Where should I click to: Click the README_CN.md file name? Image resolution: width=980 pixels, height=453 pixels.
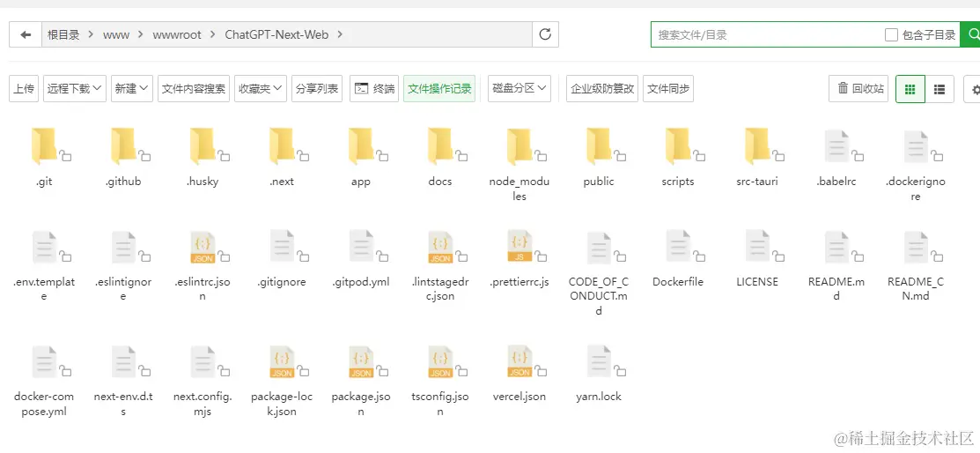tap(916, 289)
